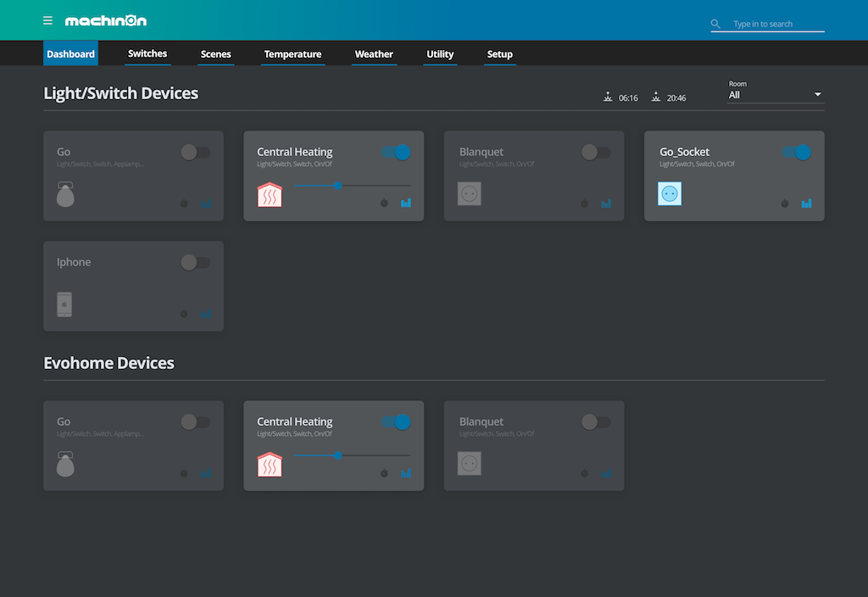
Task: Go to the Dashboard tab
Action: [70, 53]
